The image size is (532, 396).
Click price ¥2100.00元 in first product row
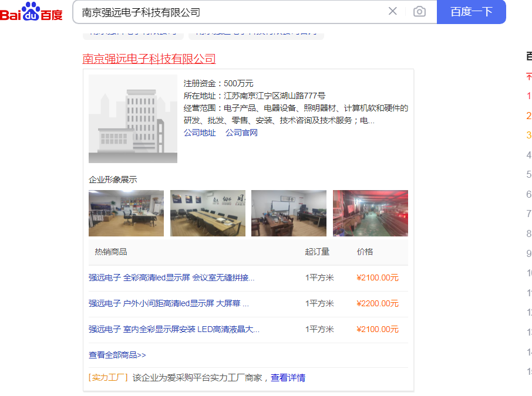378,277
